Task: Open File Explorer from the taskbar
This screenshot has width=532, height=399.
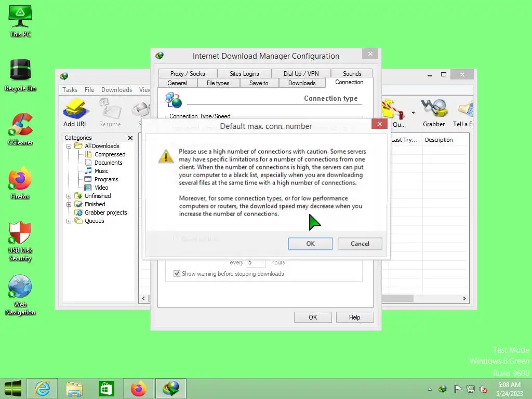Action: coord(74,389)
